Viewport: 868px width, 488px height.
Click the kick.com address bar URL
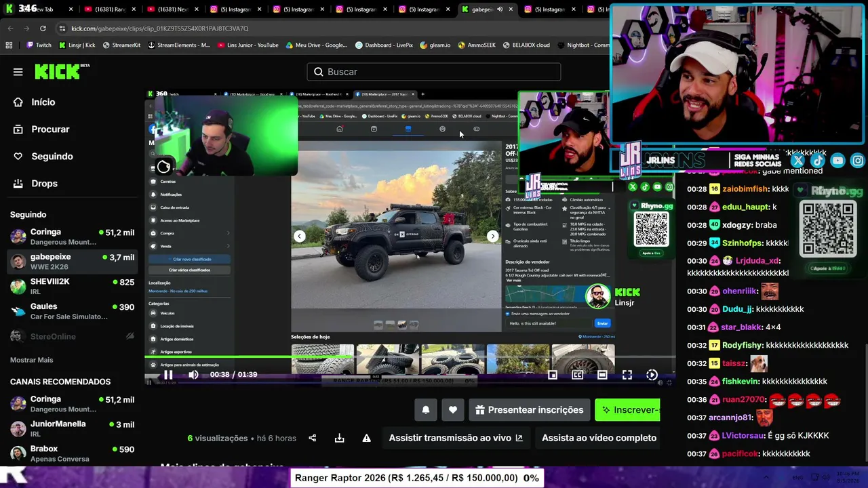pyautogui.click(x=159, y=28)
